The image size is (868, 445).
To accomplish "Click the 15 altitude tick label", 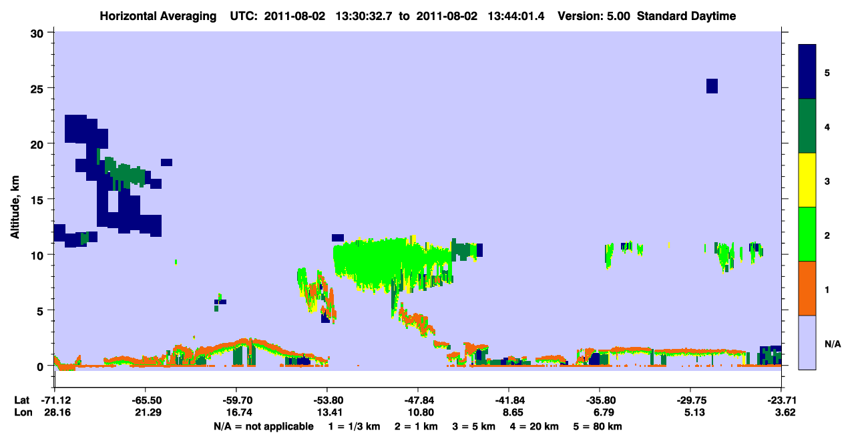I will click(39, 199).
